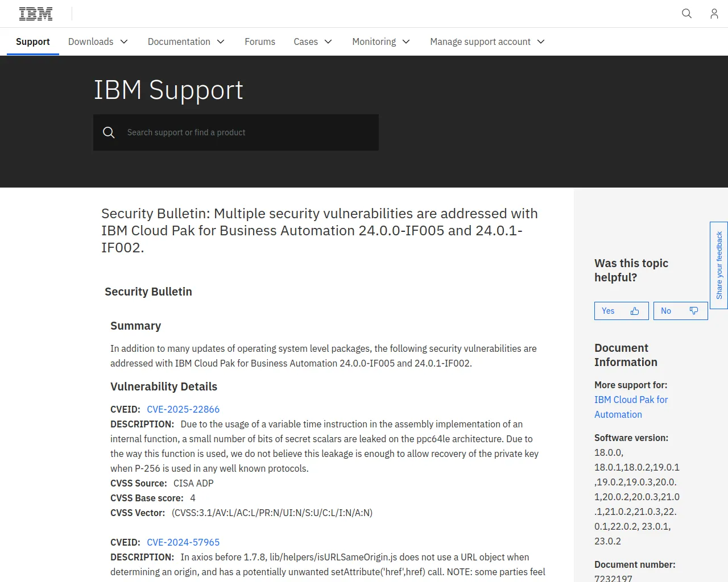Click the Vulnerability Details heading
Image resolution: width=728 pixels, height=582 pixels.
[x=164, y=386]
